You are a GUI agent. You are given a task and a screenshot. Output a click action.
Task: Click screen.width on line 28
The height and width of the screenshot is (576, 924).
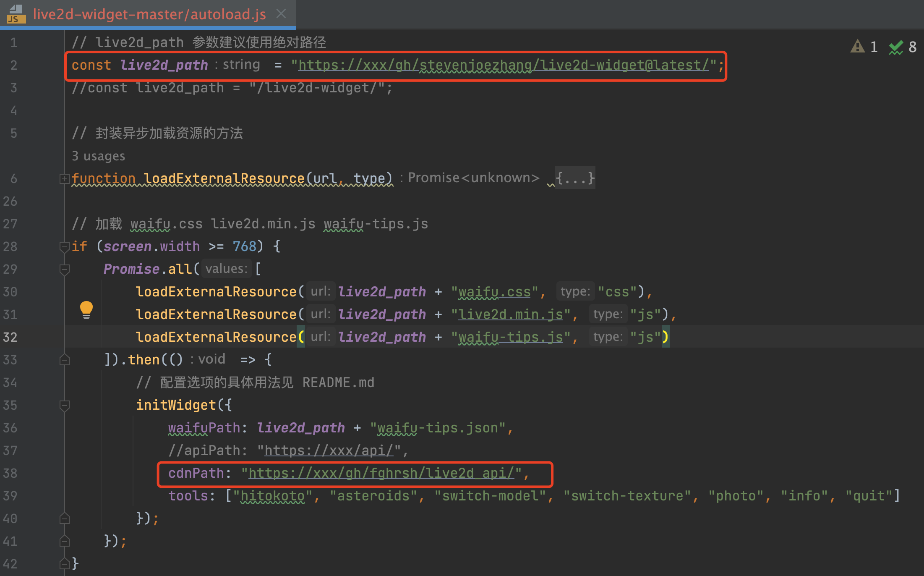tap(152, 246)
